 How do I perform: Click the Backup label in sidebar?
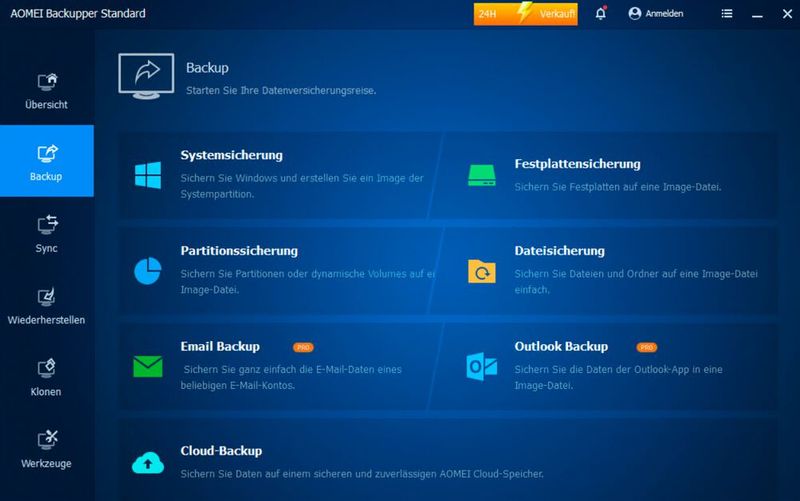click(x=46, y=177)
